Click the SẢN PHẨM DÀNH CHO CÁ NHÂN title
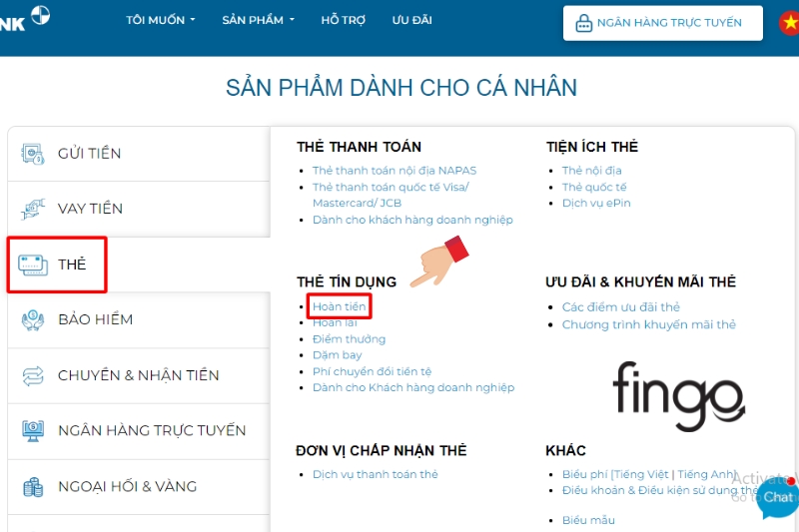799x532 pixels. (401, 88)
